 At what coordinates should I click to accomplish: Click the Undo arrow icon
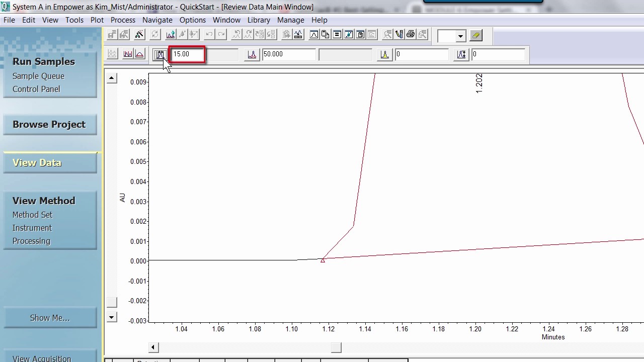tap(209, 35)
